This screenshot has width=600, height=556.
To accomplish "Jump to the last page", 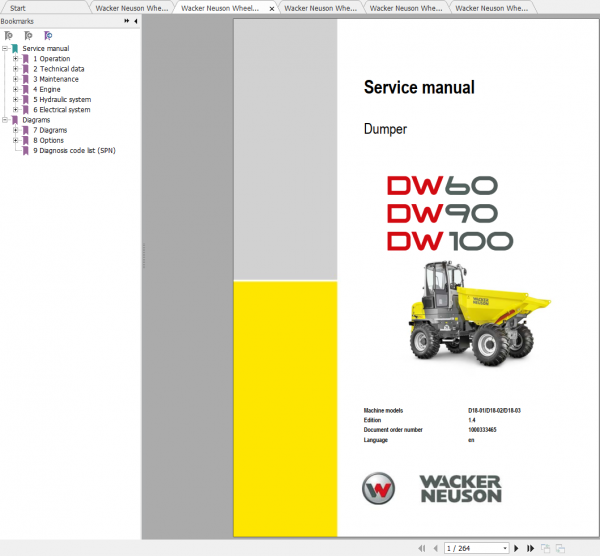I will click(530, 548).
